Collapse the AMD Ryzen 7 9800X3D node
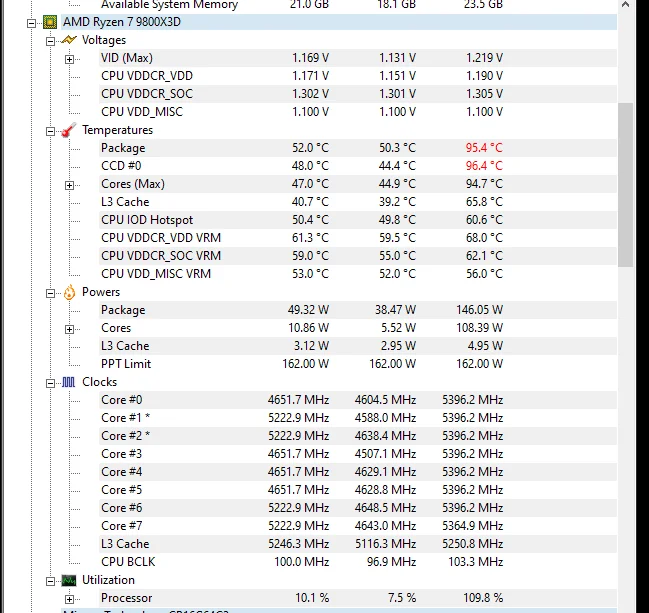Image resolution: width=649 pixels, height=613 pixels. (x=31, y=23)
